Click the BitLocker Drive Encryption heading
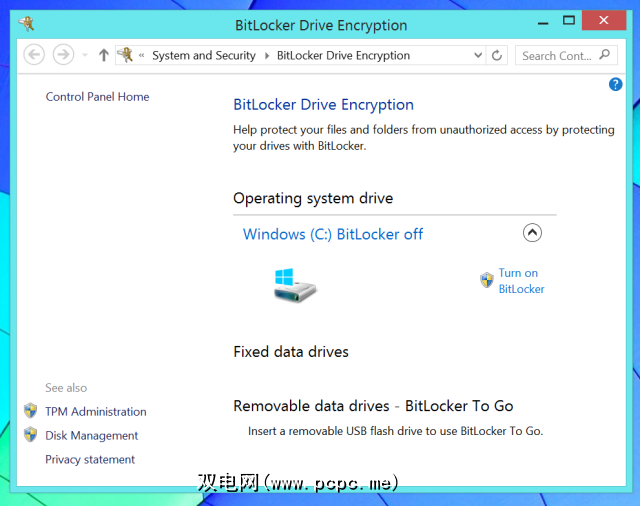Viewport: 640px width, 506px height. pos(323,105)
